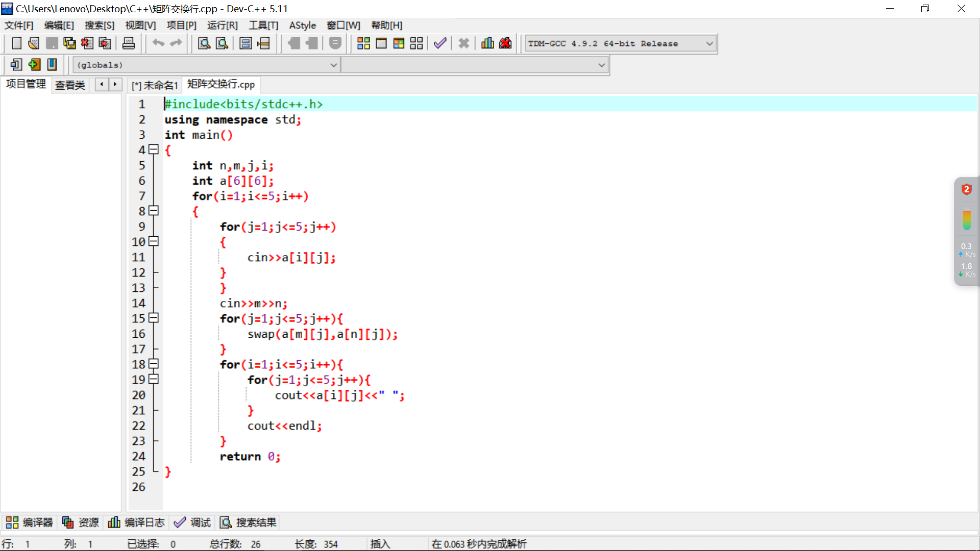Image resolution: width=980 pixels, height=551 pixels.
Task: Click the New file toolbar icon
Action: (x=16, y=43)
